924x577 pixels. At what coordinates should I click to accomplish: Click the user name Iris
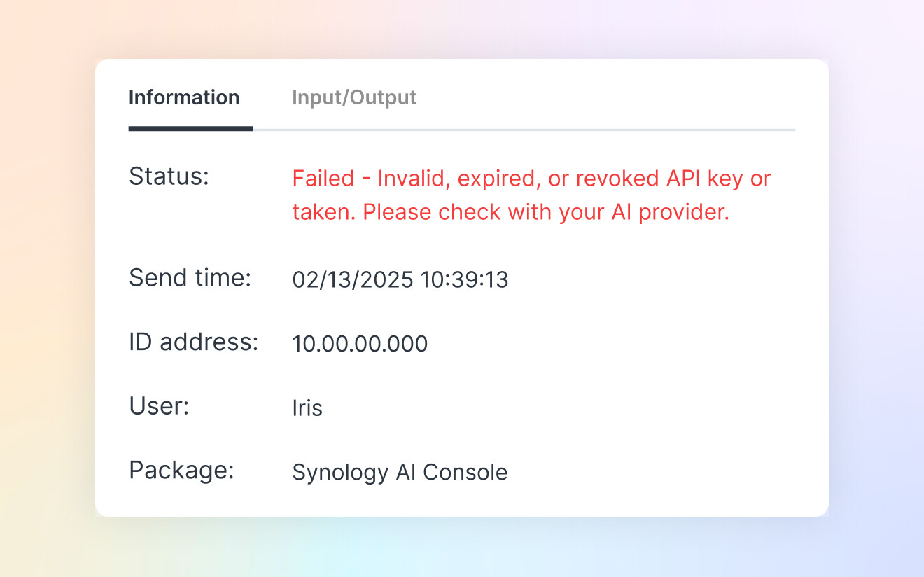pyautogui.click(x=307, y=408)
